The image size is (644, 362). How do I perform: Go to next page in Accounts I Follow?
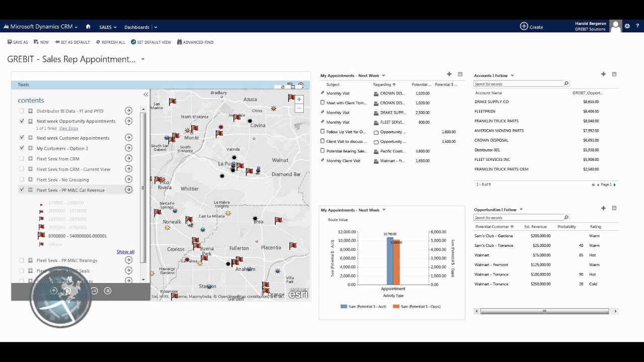pyautogui.click(x=614, y=185)
